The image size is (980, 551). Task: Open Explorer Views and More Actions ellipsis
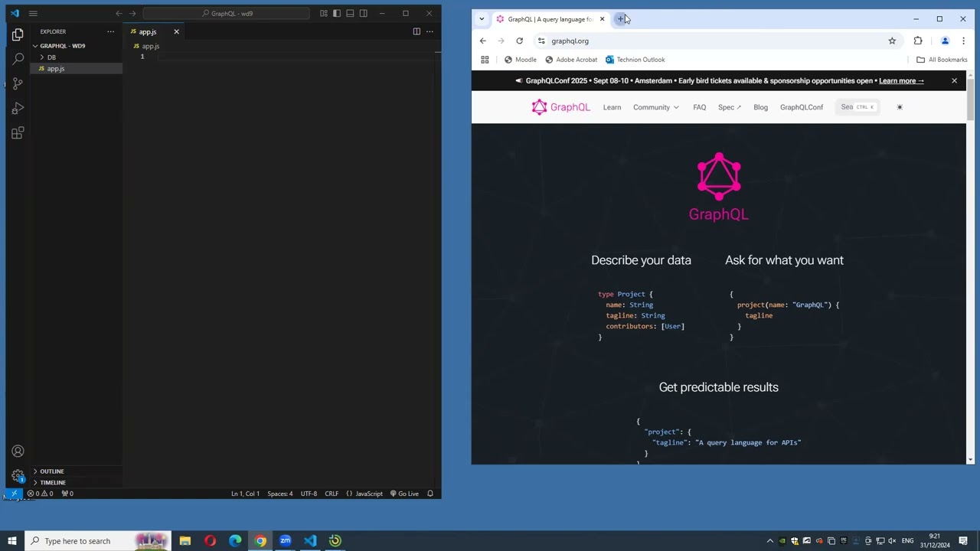click(111, 31)
